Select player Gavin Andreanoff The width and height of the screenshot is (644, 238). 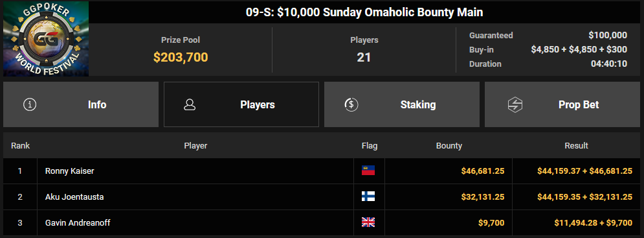tap(78, 223)
